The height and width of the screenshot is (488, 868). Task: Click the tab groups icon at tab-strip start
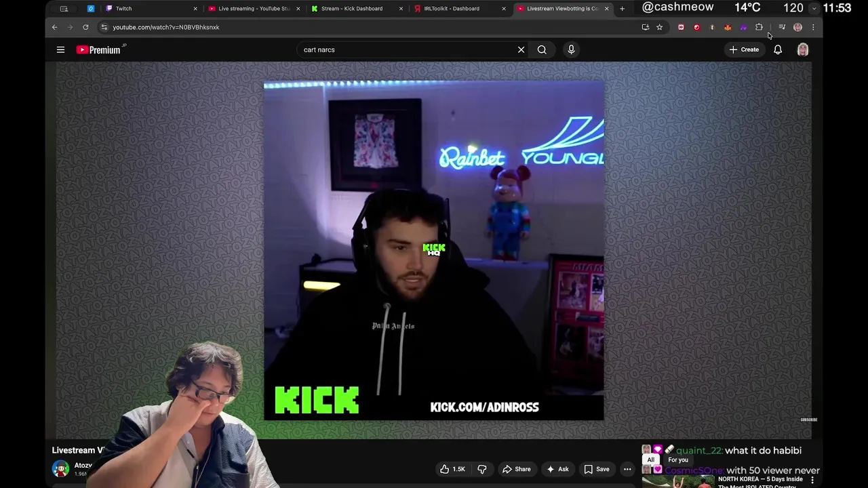pos(64,9)
